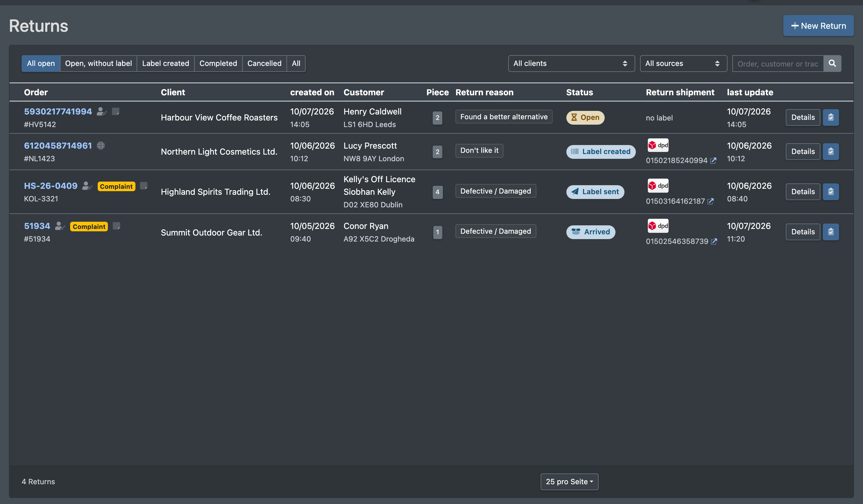Select the All open filter tab

[x=41, y=63]
